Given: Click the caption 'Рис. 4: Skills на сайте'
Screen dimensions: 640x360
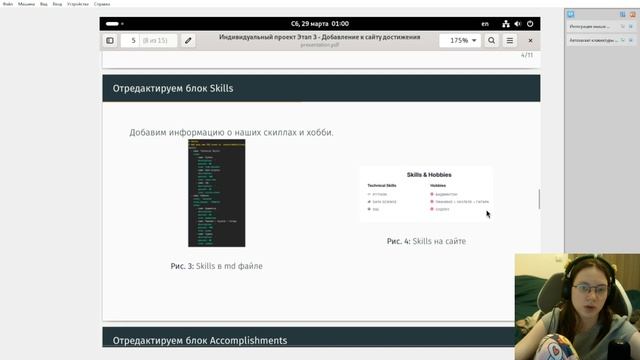Looking at the screenshot, I should click(426, 241).
